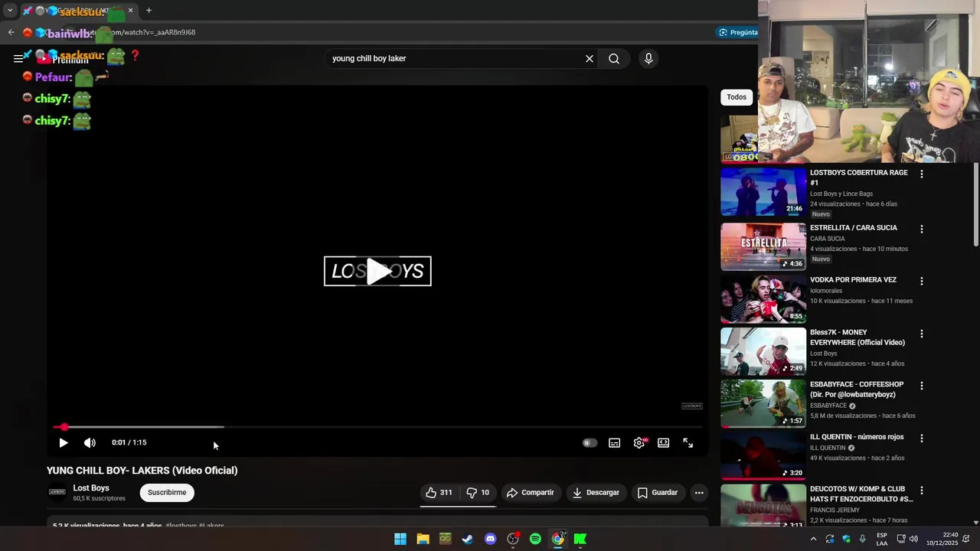Play the video with the large center play button

pos(378,271)
